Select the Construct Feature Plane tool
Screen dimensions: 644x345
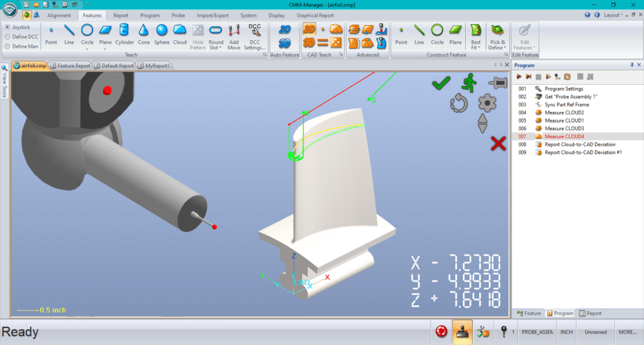pos(455,36)
